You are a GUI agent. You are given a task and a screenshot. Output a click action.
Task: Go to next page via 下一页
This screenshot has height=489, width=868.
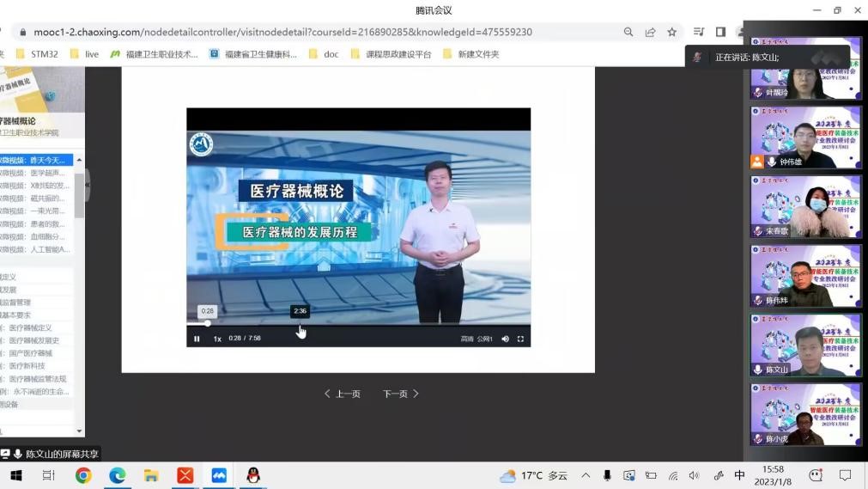click(x=401, y=394)
